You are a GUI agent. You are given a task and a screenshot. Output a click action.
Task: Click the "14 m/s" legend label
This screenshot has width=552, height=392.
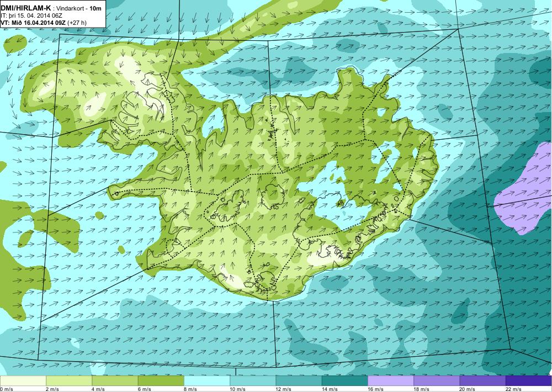[x=330, y=389]
